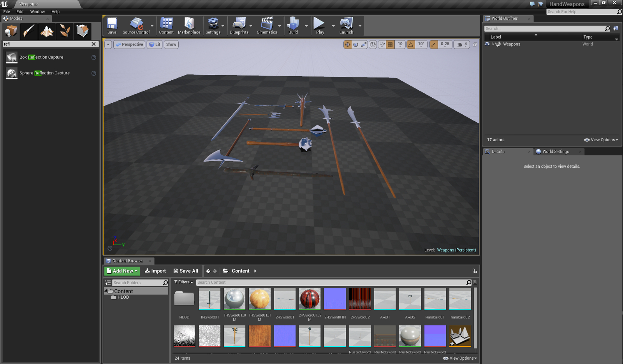Open the camera speed 4 dropdown
Screen dimensions: 623x364
point(462,44)
